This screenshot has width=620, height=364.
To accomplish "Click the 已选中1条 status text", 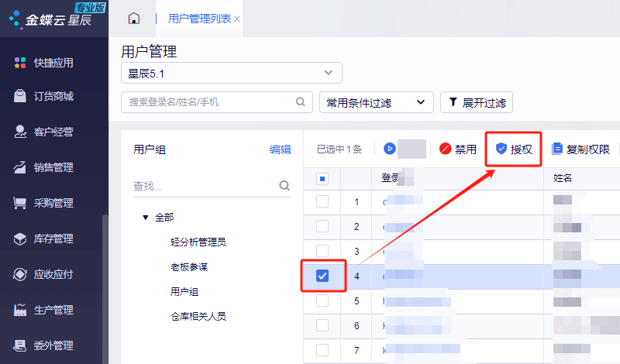I will 339,149.
